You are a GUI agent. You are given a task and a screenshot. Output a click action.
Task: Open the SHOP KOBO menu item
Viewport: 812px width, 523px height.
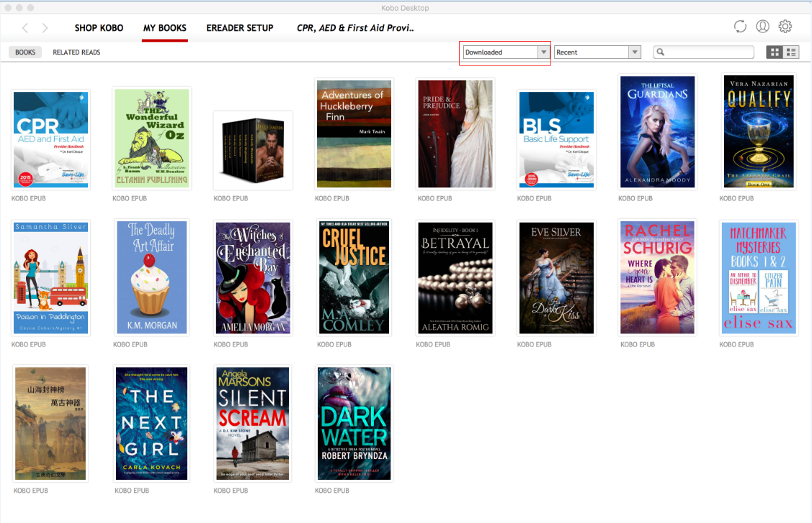click(x=99, y=27)
